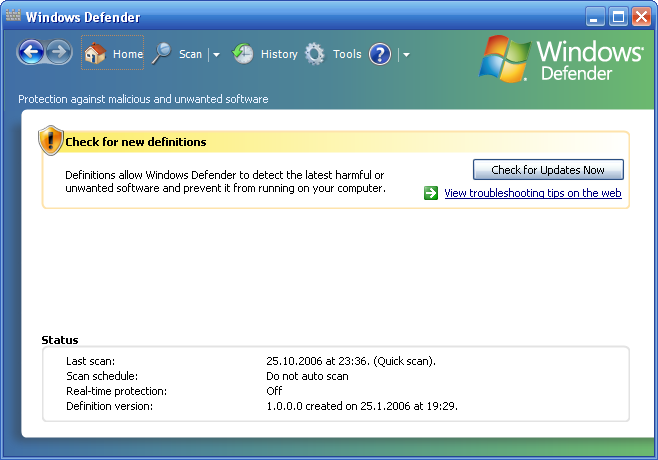
Task: Select 'Last scan:' label
Action: 90,361
